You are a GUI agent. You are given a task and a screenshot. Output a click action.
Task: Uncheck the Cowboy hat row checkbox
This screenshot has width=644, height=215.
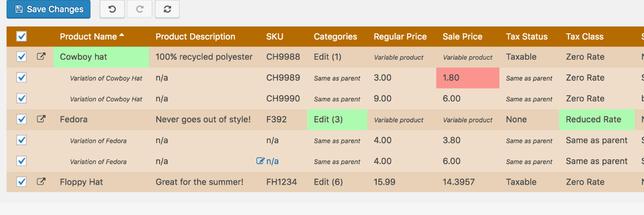coord(21,57)
